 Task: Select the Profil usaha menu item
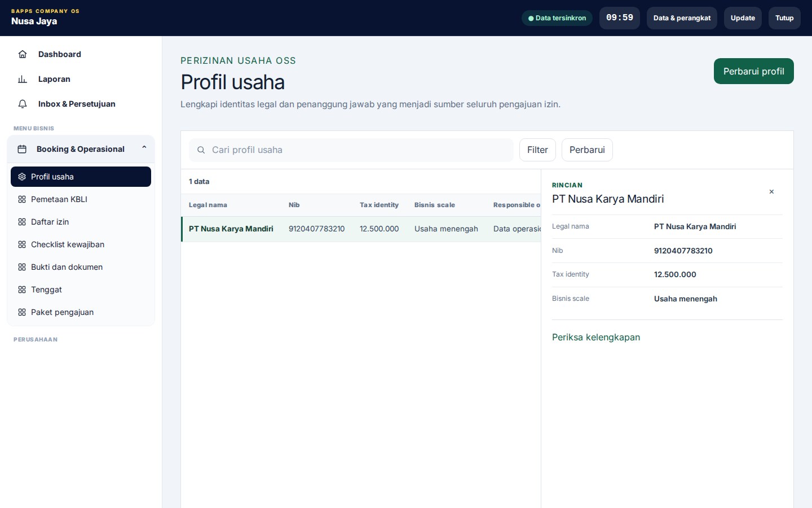[x=81, y=177]
